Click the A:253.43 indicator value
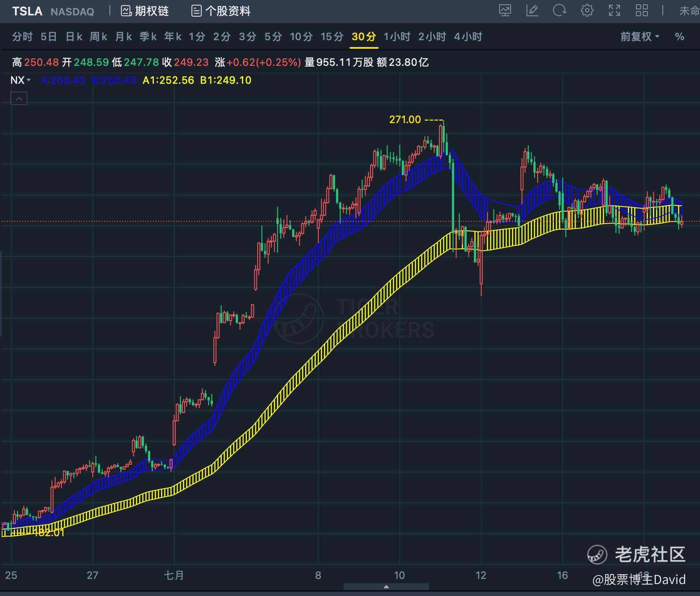The image size is (700, 596). pyautogui.click(x=63, y=80)
